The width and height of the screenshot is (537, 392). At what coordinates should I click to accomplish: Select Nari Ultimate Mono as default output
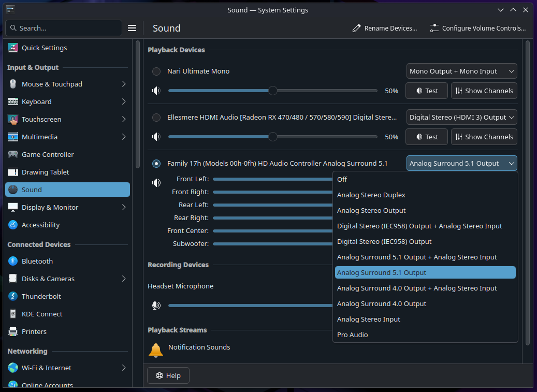coord(156,71)
